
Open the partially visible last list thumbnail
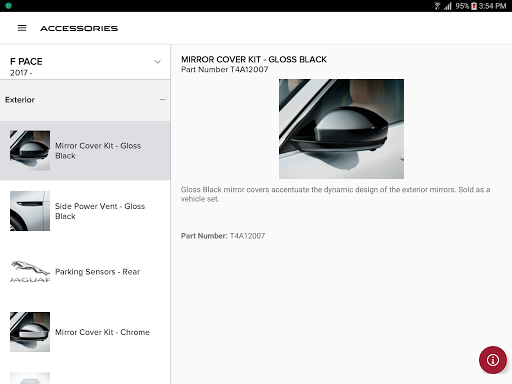[x=30, y=378]
